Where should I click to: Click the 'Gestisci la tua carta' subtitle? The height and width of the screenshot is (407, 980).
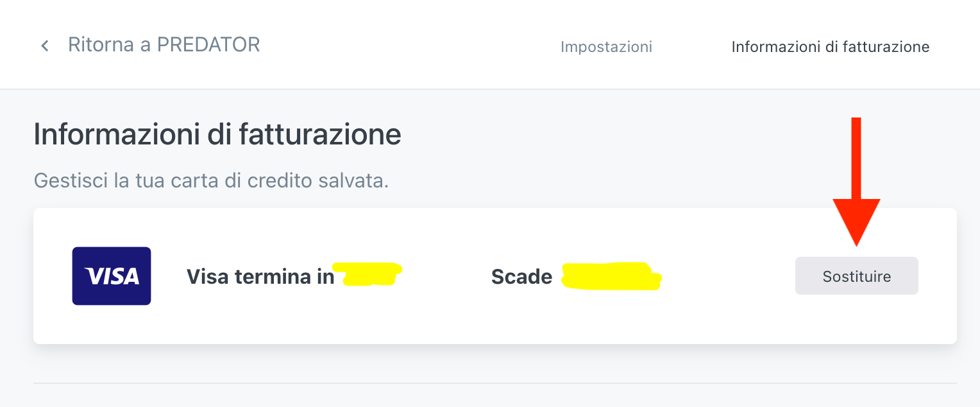pyautogui.click(x=211, y=180)
